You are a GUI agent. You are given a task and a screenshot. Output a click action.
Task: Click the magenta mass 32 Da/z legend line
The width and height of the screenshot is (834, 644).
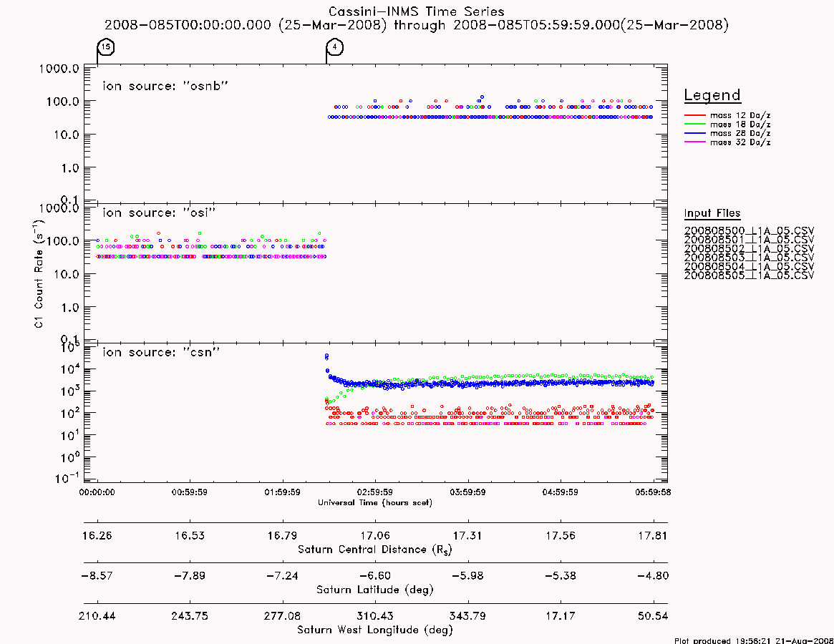(x=694, y=142)
